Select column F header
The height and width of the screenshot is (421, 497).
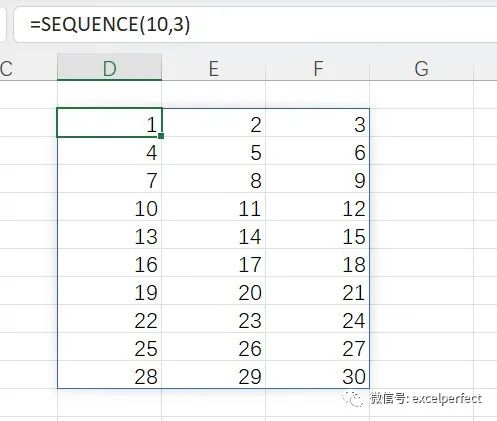tap(317, 67)
